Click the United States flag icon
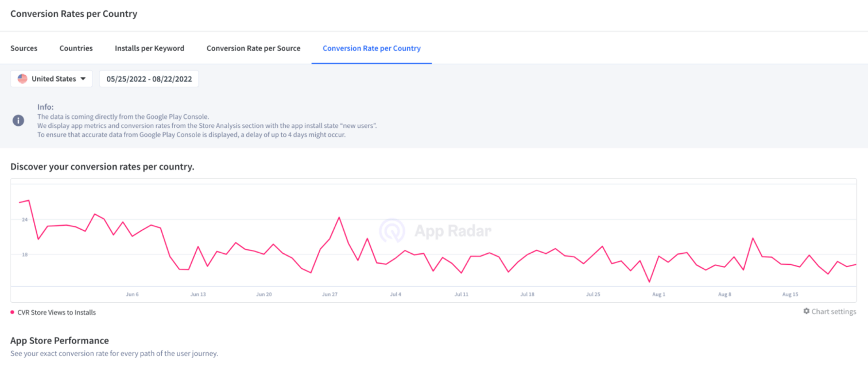Screen dimensions: 868x367 tap(22, 79)
